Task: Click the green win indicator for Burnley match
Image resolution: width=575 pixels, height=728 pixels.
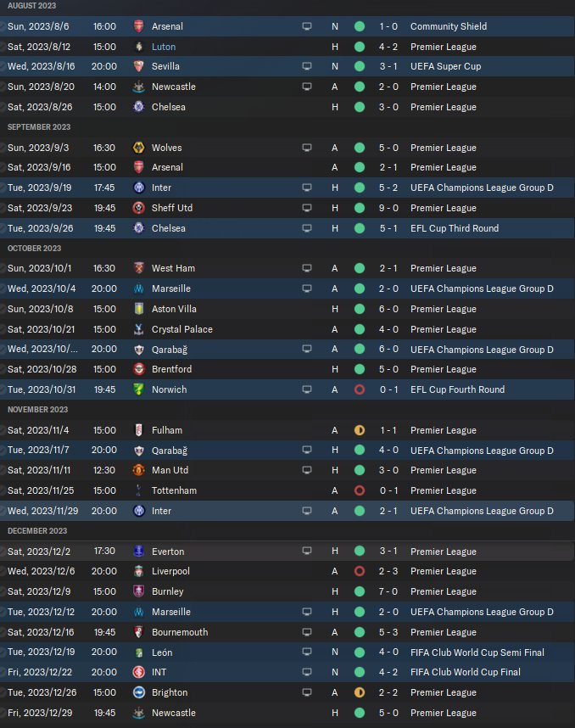Action: click(360, 591)
